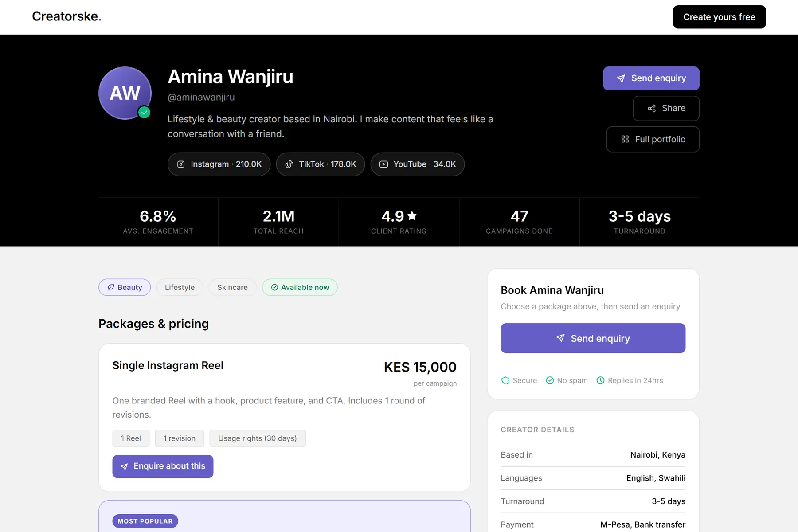Open Full portfolio

pos(653,139)
